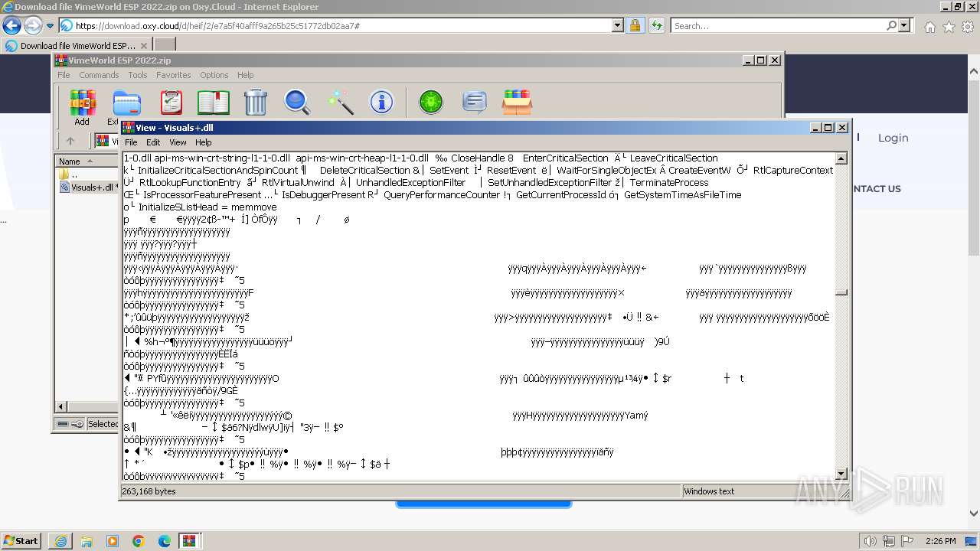This screenshot has height=551, width=980.
Task: Go forward in Internet Explorer
Action: point(33,25)
